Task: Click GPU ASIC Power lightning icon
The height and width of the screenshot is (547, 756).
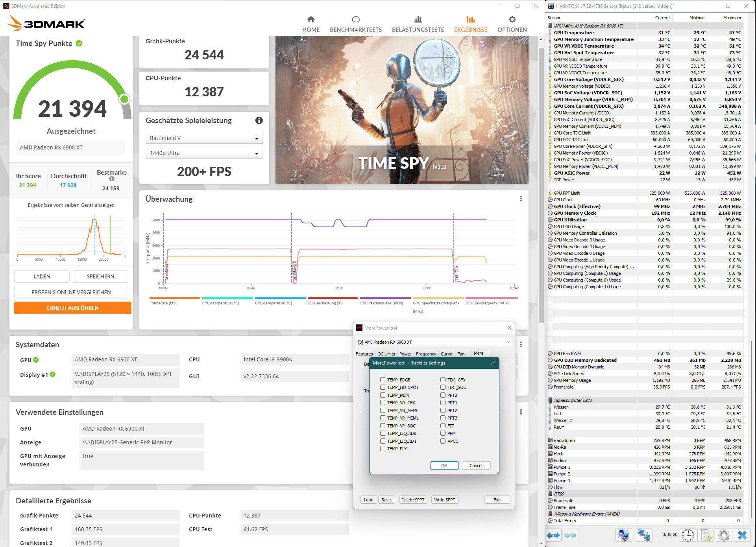Action: click(x=550, y=173)
